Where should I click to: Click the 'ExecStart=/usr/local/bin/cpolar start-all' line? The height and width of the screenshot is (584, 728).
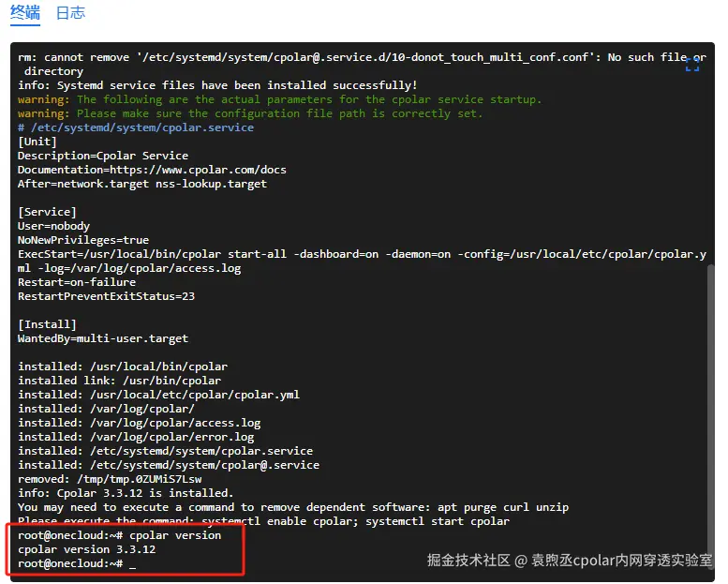(362, 254)
